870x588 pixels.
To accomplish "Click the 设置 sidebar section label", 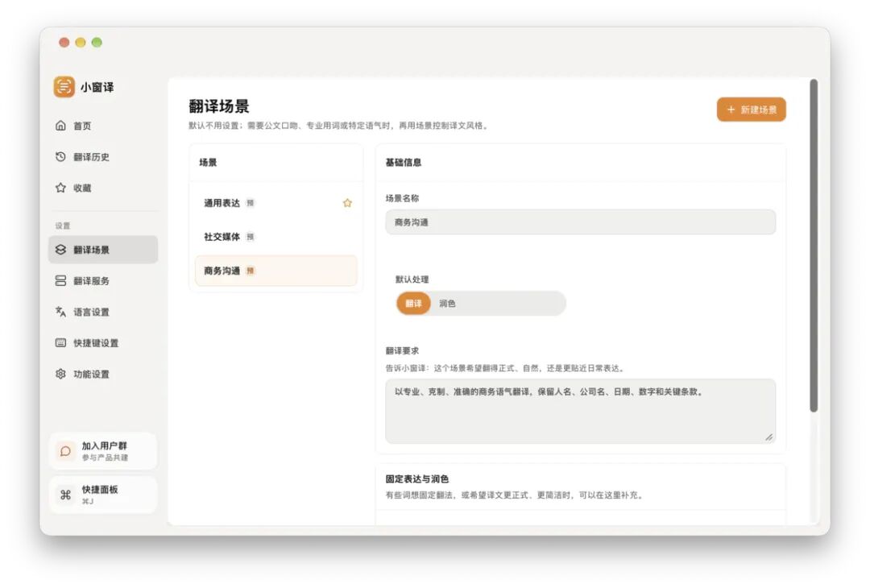I will [63, 226].
